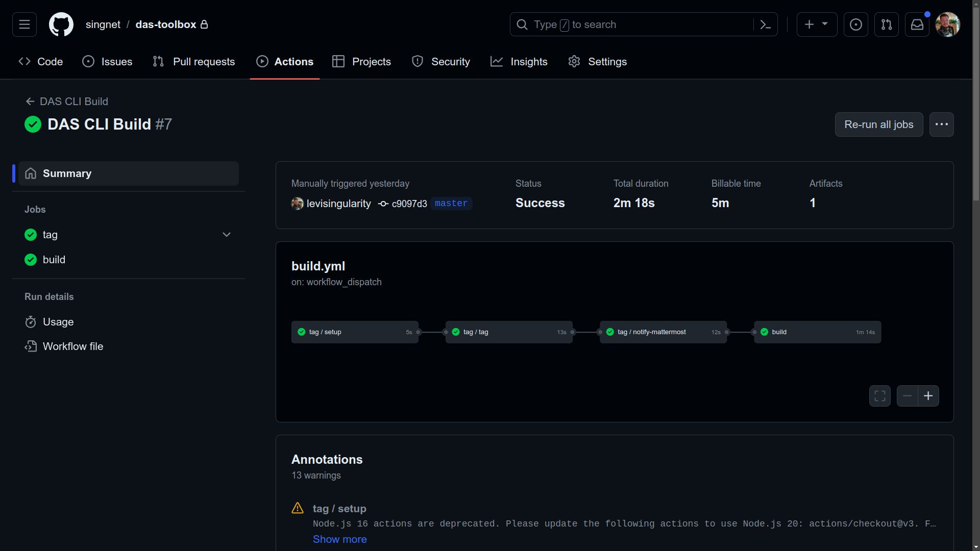
Task: Click the insights chart icon in nav
Action: coord(498,62)
